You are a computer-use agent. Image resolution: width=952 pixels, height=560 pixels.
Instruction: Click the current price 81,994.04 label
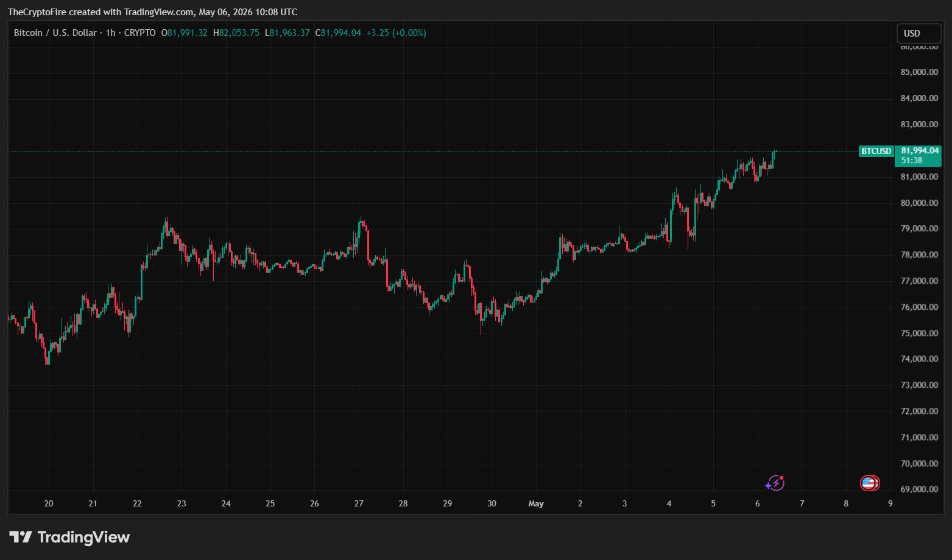click(920, 150)
